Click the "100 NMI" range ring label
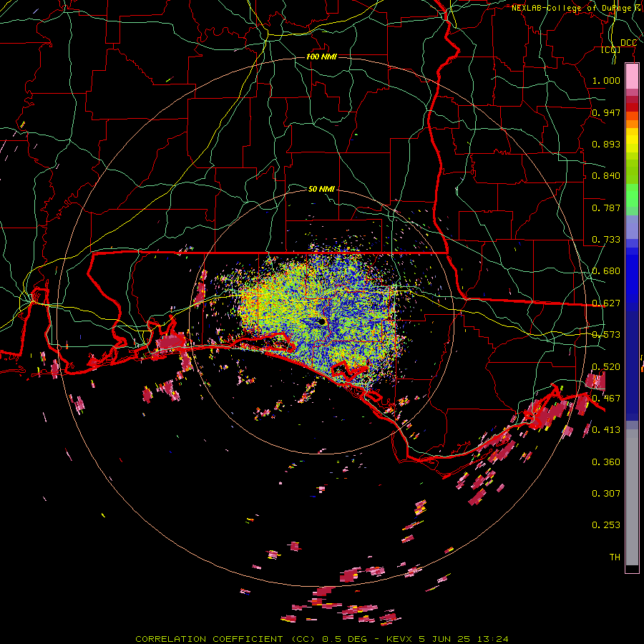Image resolution: width=644 pixels, height=644 pixels. click(x=321, y=57)
